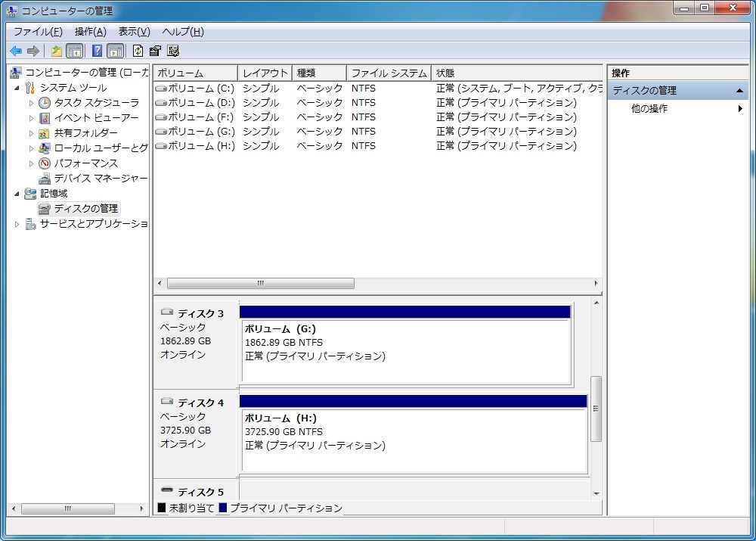Image resolution: width=756 pixels, height=541 pixels.
Task: Select ディスクの管理 in the tree
Action: [x=86, y=209]
